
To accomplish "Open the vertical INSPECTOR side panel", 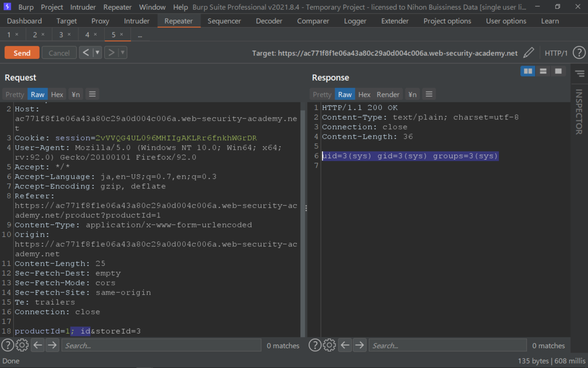I will (x=579, y=112).
